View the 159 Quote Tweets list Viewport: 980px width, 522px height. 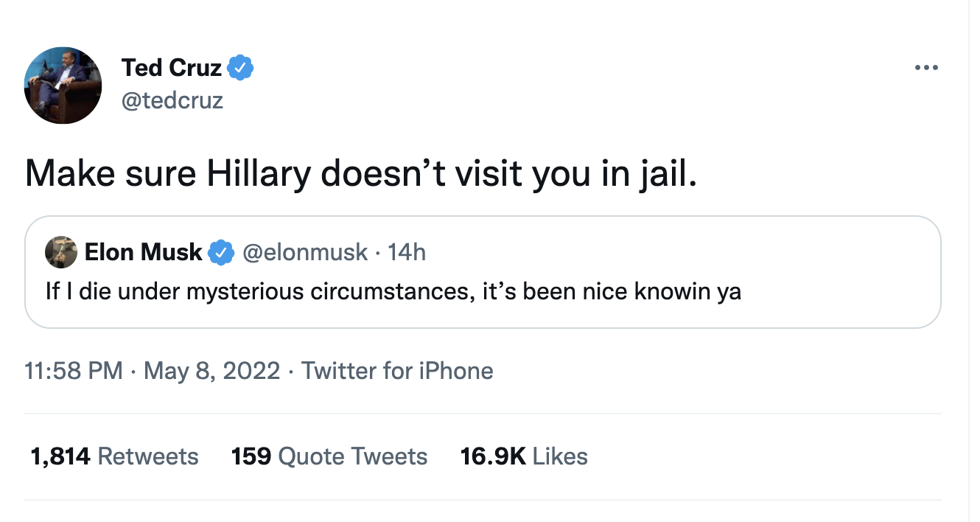pyautogui.click(x=329, y=456)
